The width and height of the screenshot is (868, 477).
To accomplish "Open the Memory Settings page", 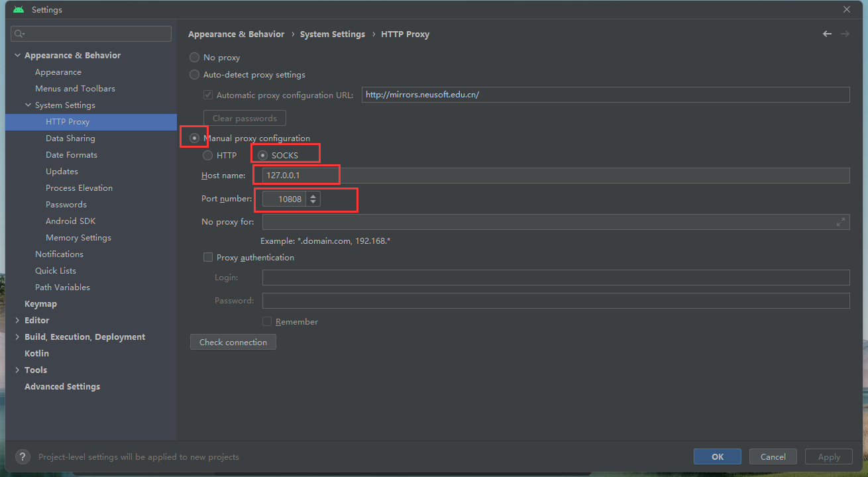I will tap(78, 238).
